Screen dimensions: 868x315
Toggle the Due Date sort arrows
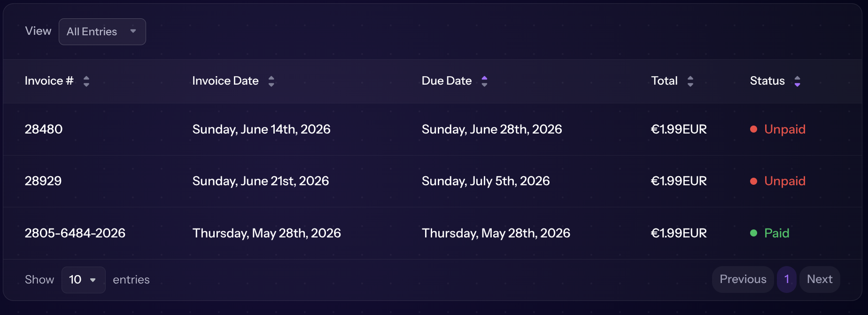coord(484,81)
